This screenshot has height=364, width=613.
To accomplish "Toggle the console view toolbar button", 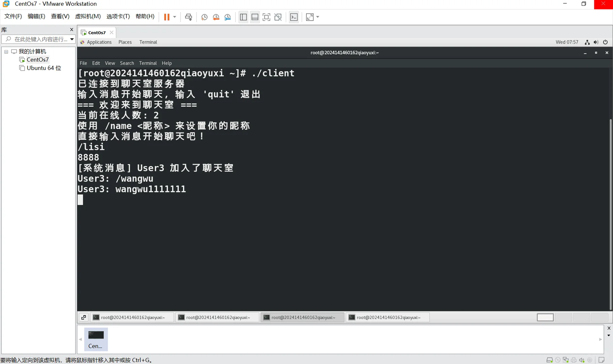I will point(294,17).
